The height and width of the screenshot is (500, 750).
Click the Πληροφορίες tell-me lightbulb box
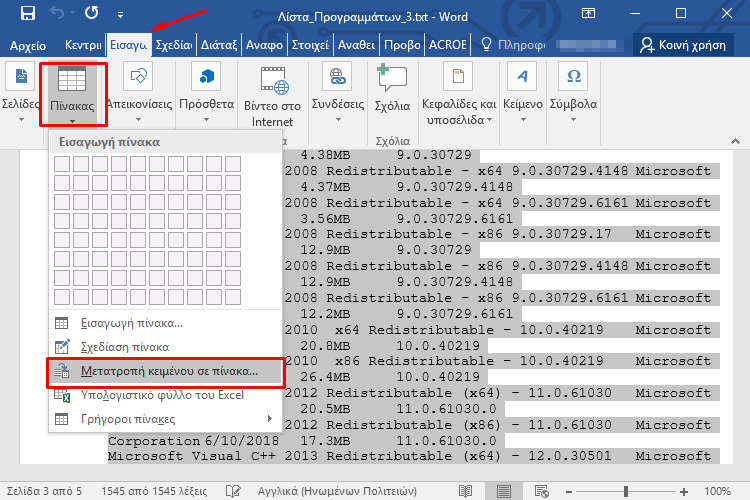[x=512, y=45]
